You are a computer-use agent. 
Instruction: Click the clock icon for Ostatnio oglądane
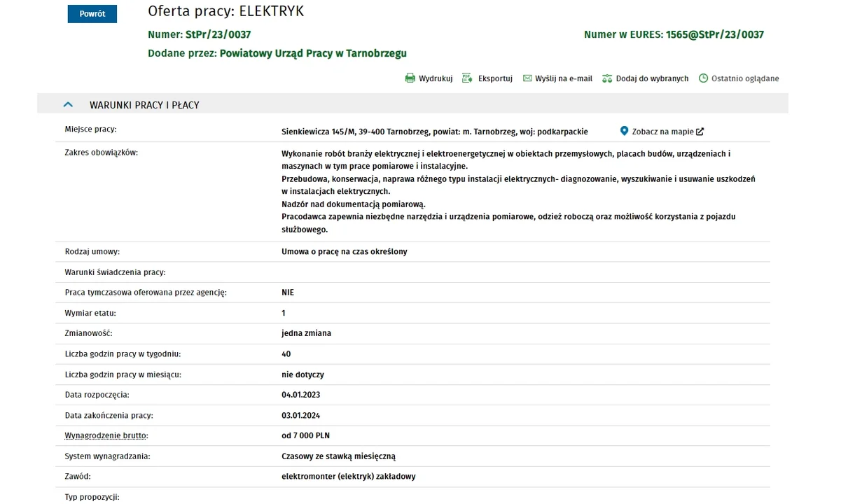point(704,78)
